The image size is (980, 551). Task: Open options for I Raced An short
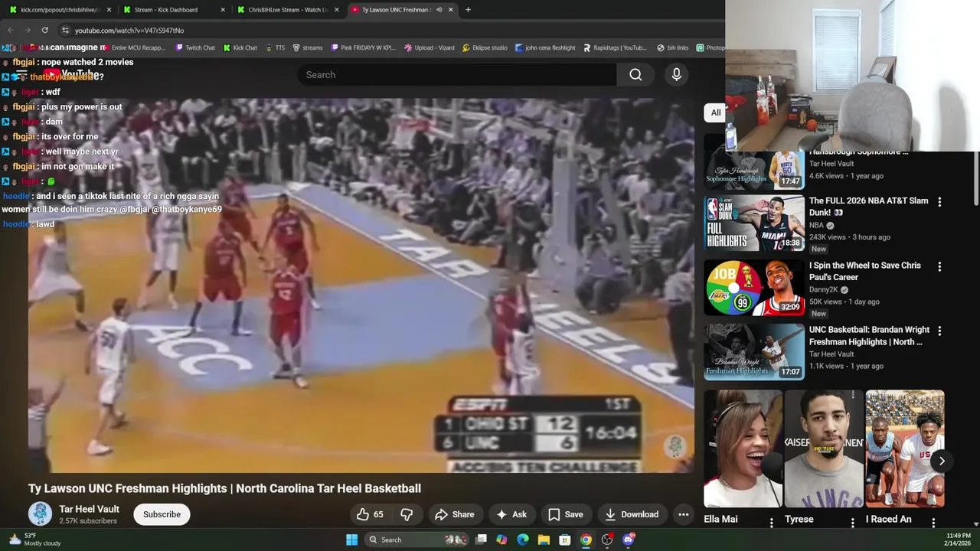pyautogui.click(x=933, y=522)
